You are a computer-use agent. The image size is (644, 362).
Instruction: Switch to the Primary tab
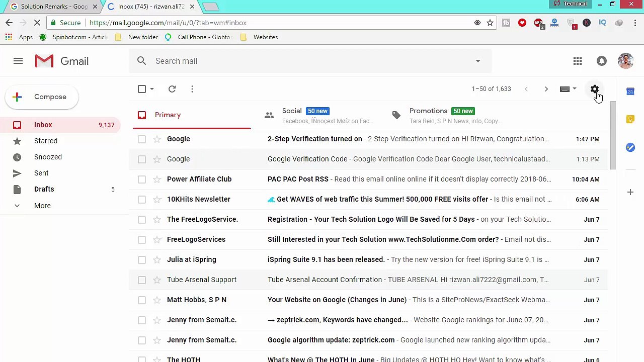[x=192, y=115]
